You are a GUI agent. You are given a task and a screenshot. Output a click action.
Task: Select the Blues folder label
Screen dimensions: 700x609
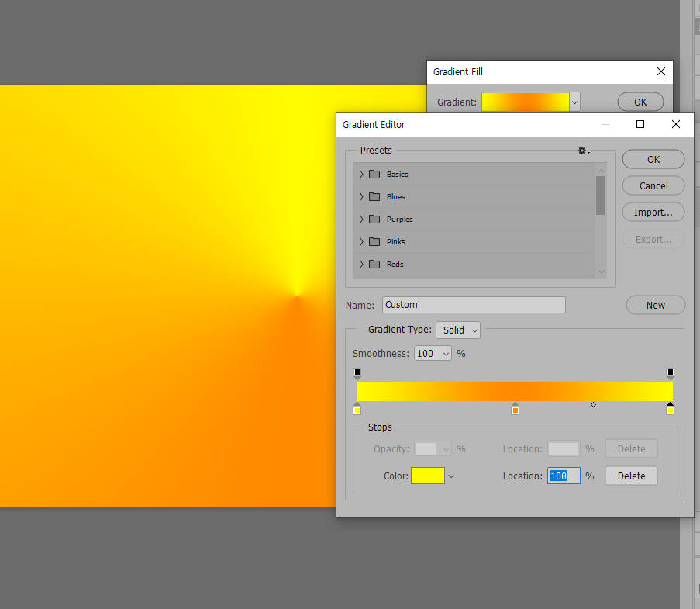pos(395,196)
